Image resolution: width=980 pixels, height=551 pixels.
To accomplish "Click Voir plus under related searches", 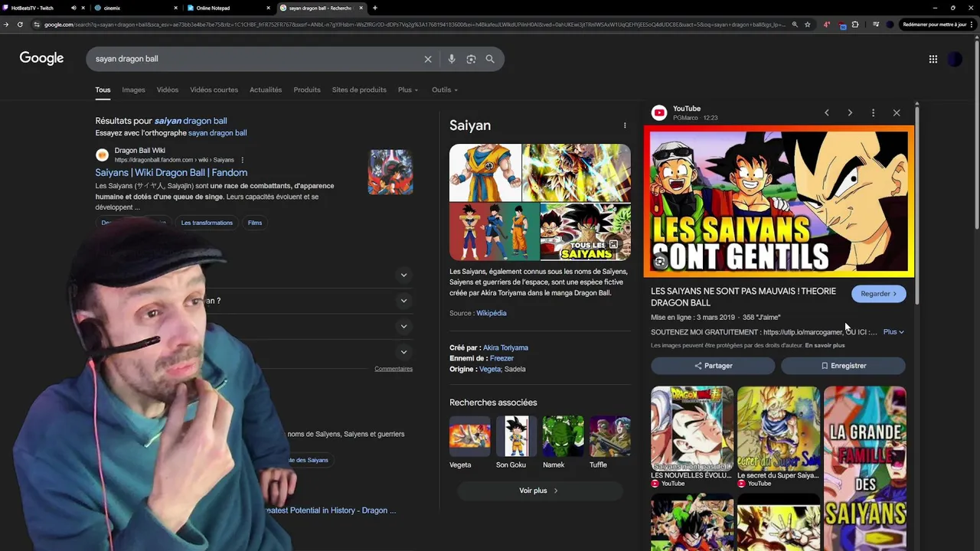I will [x=538, y=491].
